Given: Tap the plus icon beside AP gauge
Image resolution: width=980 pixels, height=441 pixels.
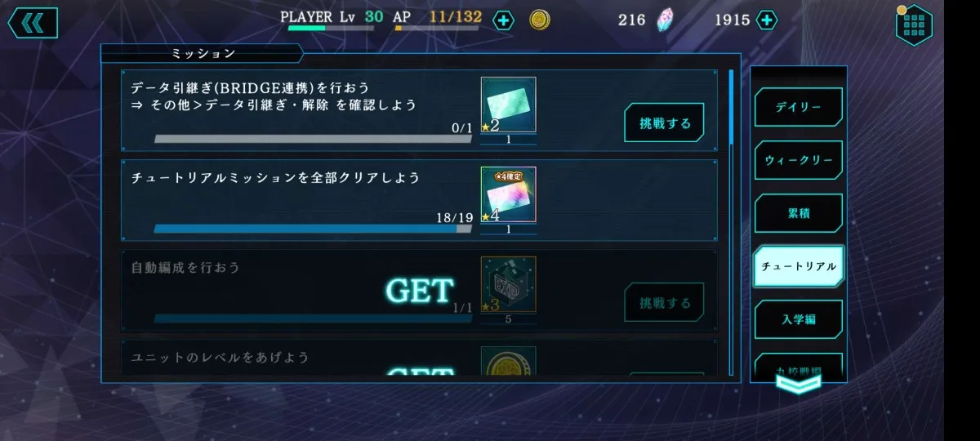Looking at the screenshot, I should tap(504, 20).
